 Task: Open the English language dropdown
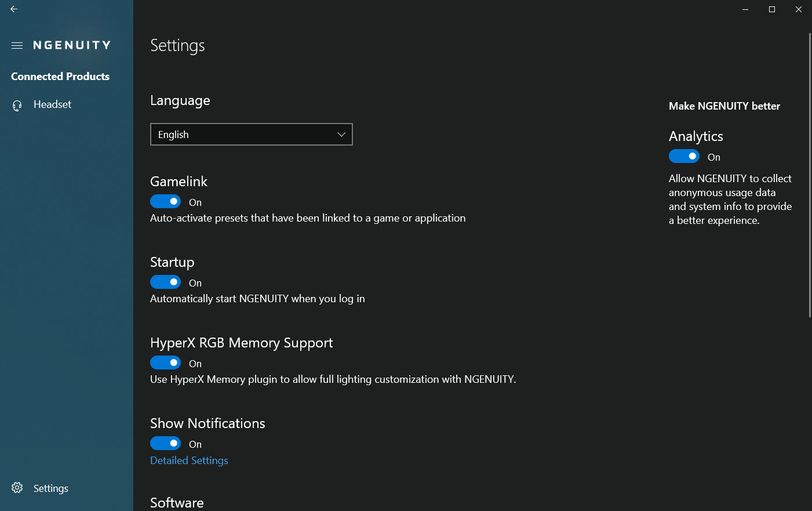coord(252,135)
